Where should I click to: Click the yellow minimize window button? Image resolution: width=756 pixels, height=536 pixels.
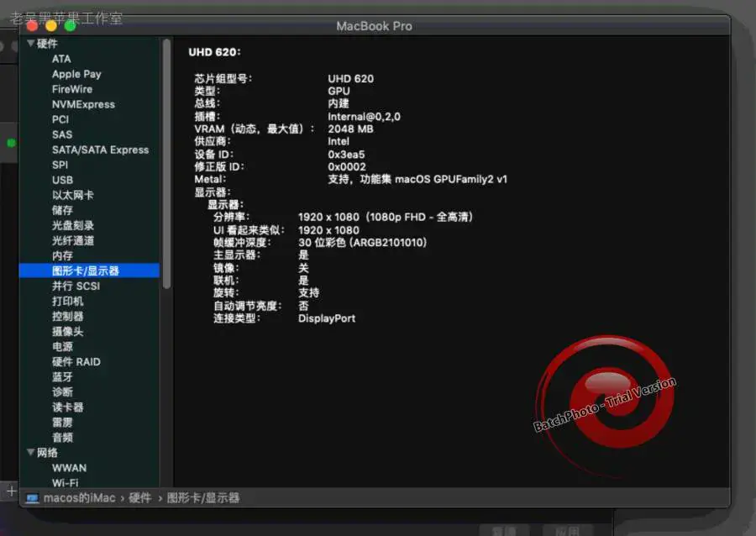pos(51,26)
